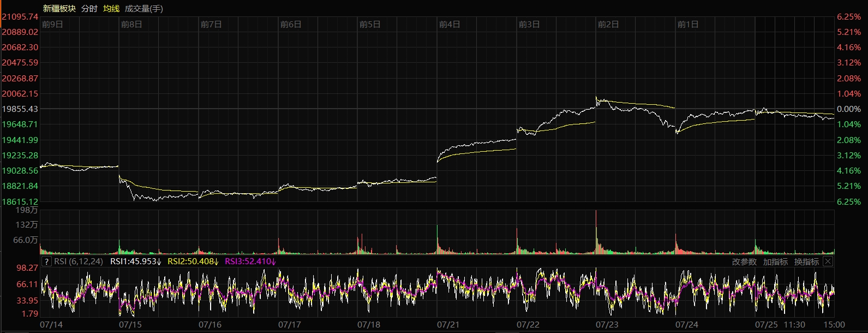
Task: Select the 新疆板块 sector title
Action: pos(59,8)
